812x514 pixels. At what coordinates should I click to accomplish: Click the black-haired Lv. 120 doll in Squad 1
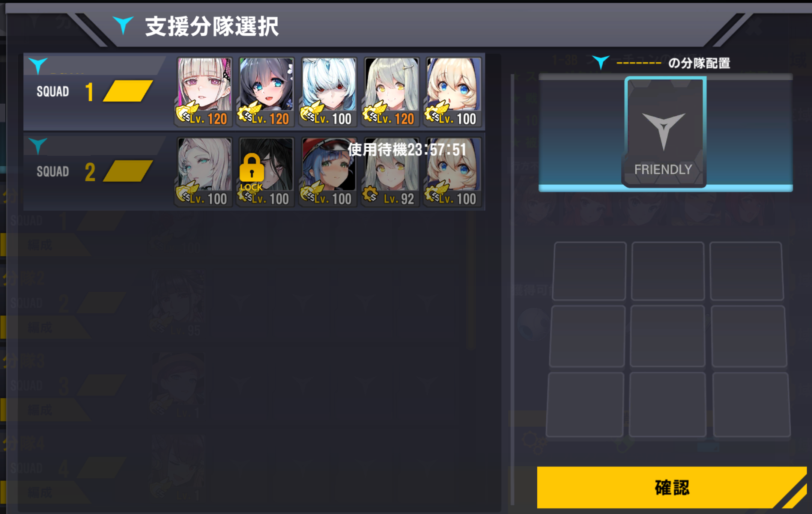(x=266, y=92)
